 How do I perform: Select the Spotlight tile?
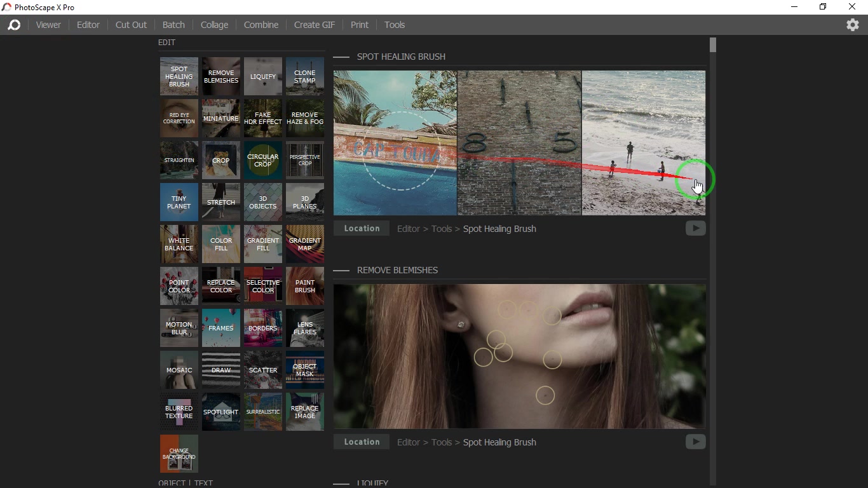(x=221, y=412)
